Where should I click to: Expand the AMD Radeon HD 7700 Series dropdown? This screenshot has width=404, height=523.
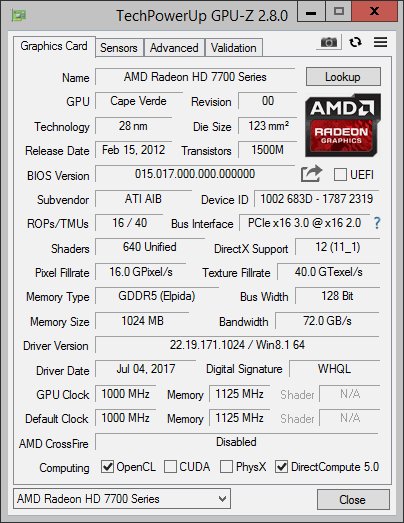click(x=122, y=499)
